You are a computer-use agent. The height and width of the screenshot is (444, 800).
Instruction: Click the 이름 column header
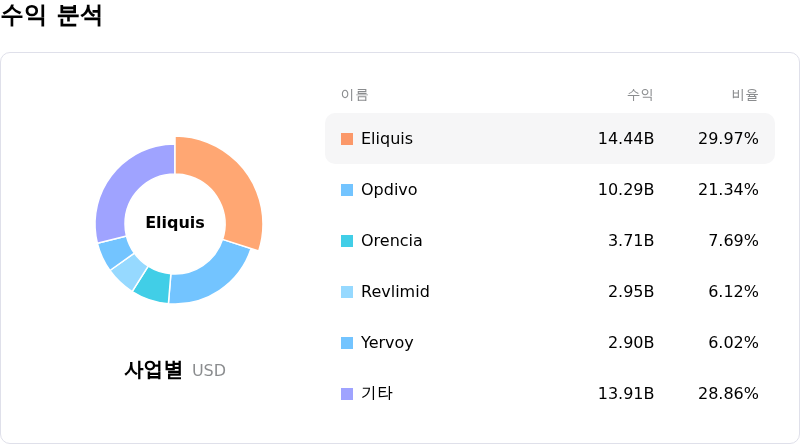355,94
